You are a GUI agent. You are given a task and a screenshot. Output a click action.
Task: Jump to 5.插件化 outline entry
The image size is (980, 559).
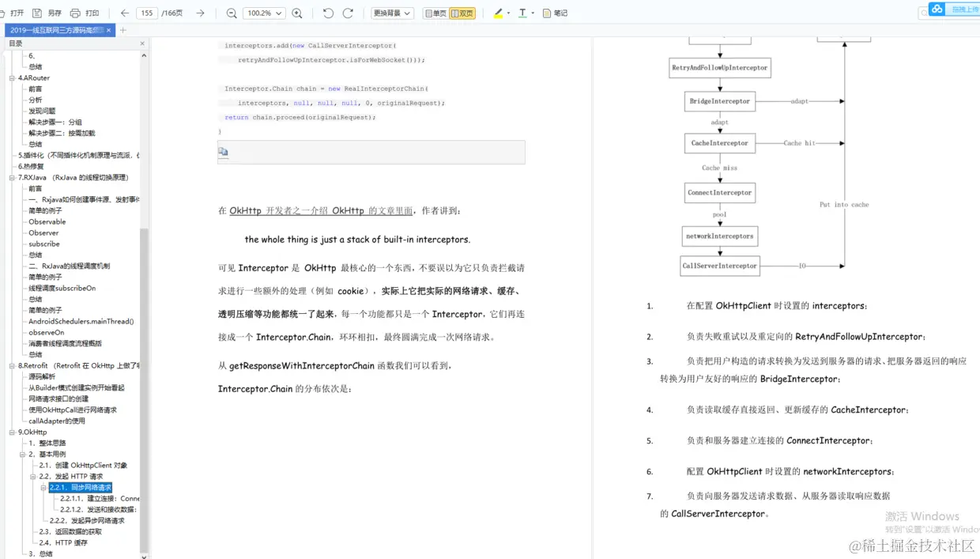79,156
